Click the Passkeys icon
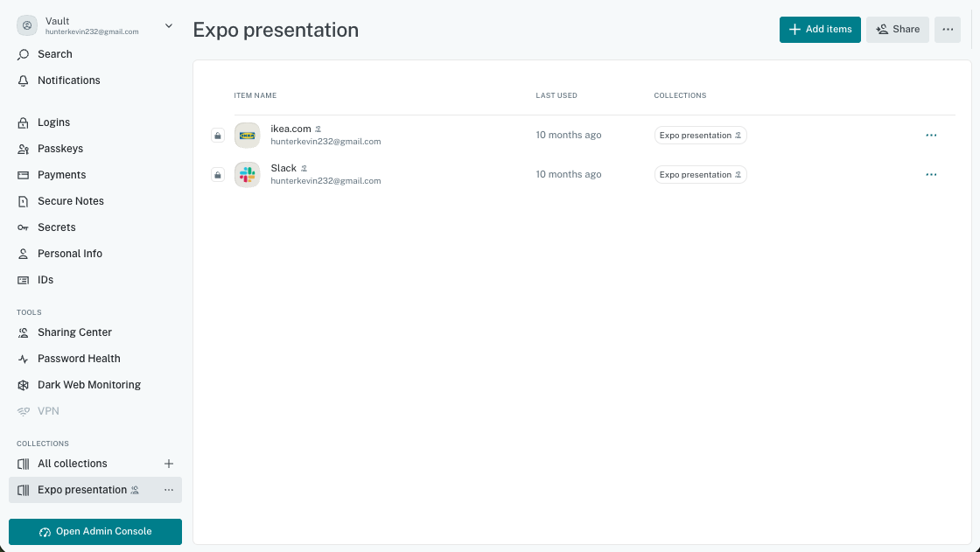Viewport: 980px width, 552px height. 23,149
